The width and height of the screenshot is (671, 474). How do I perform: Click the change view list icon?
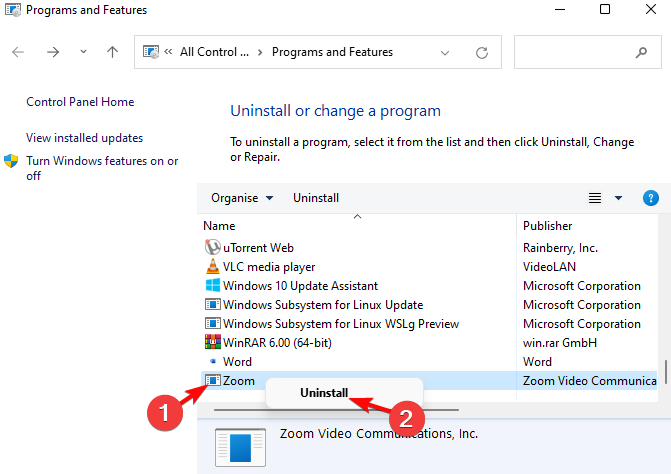click(595, 198)
